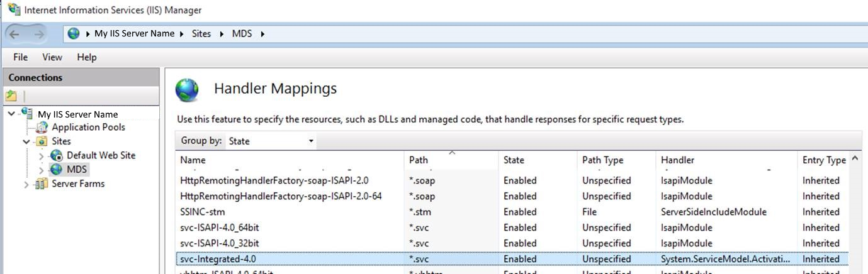Select Default Web Site in tree
The width and height of the screenshot is (868, 274).
tap(101, 155)
